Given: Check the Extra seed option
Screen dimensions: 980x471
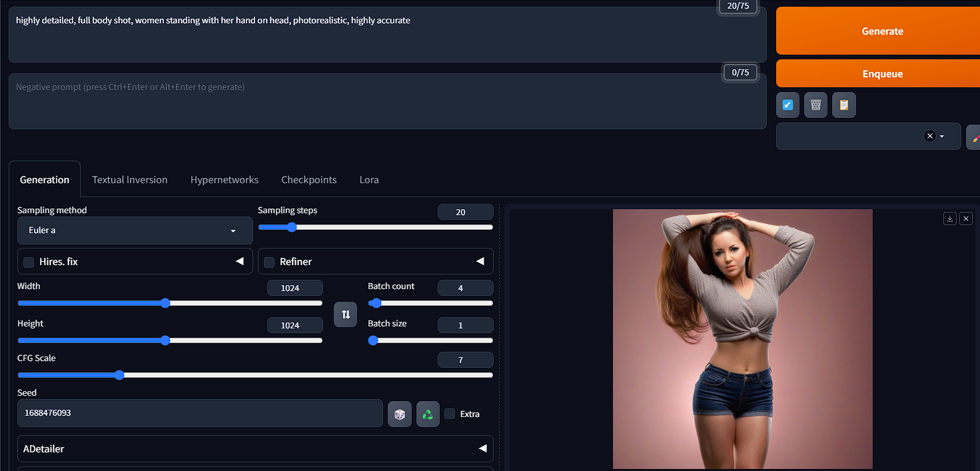Looking at the screenshot, I should pos(450,414).
